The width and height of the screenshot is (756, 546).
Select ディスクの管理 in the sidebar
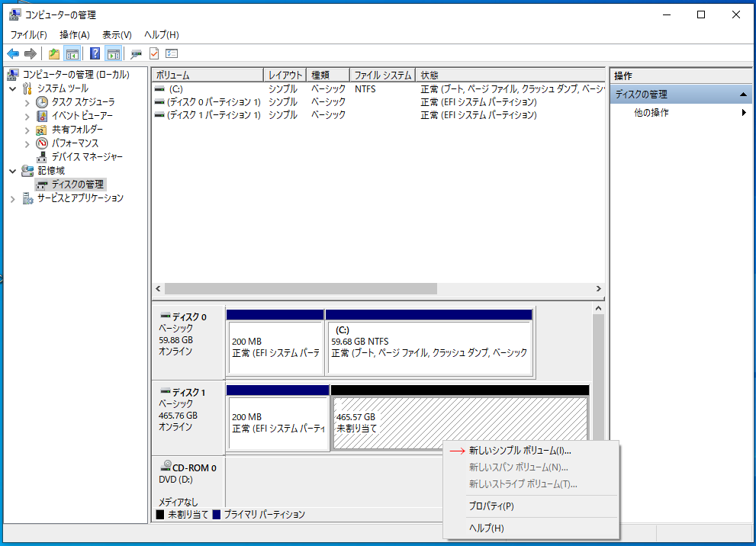tap(75, 184)
